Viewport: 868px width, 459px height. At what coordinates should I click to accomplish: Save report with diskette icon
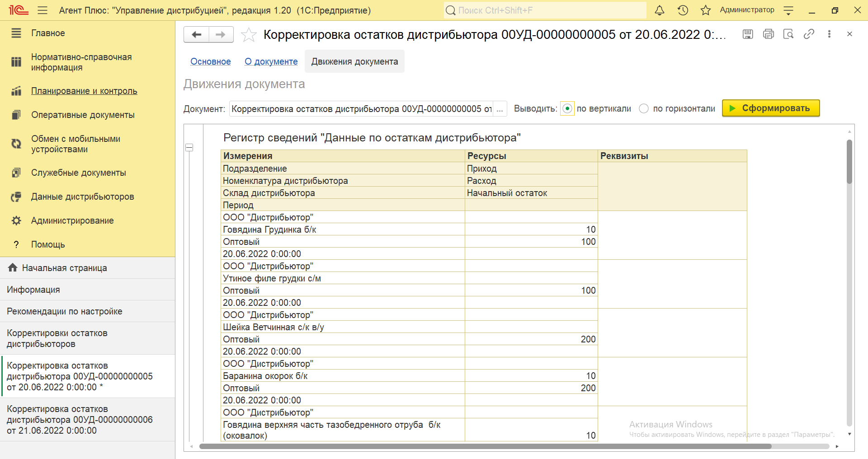748,34
